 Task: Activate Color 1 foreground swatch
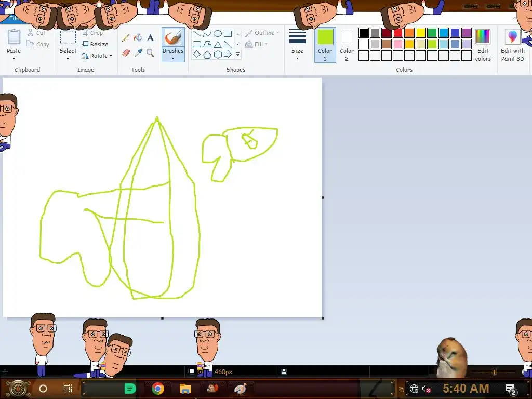(325, 45)
